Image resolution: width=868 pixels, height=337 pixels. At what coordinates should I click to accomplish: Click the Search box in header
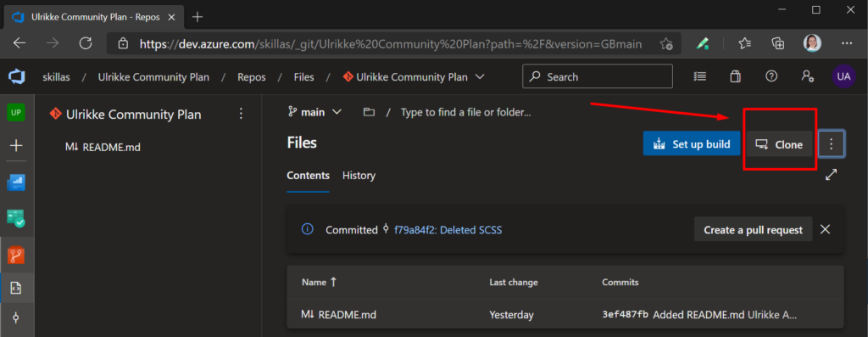pyautogui.click(x=598, y=76)
